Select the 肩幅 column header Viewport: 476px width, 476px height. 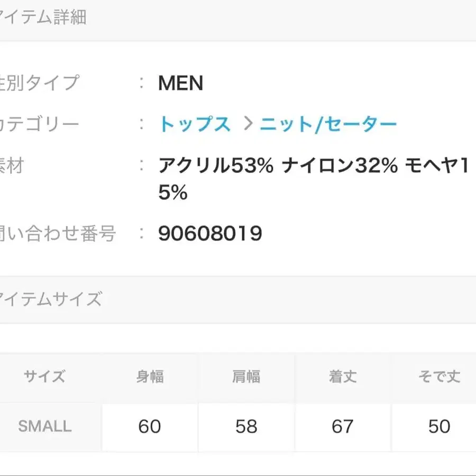246,377
